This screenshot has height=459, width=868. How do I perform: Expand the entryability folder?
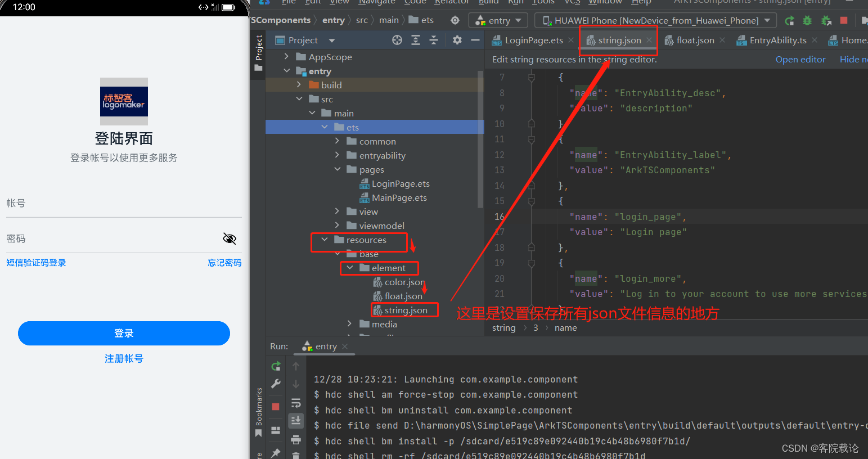337,155
